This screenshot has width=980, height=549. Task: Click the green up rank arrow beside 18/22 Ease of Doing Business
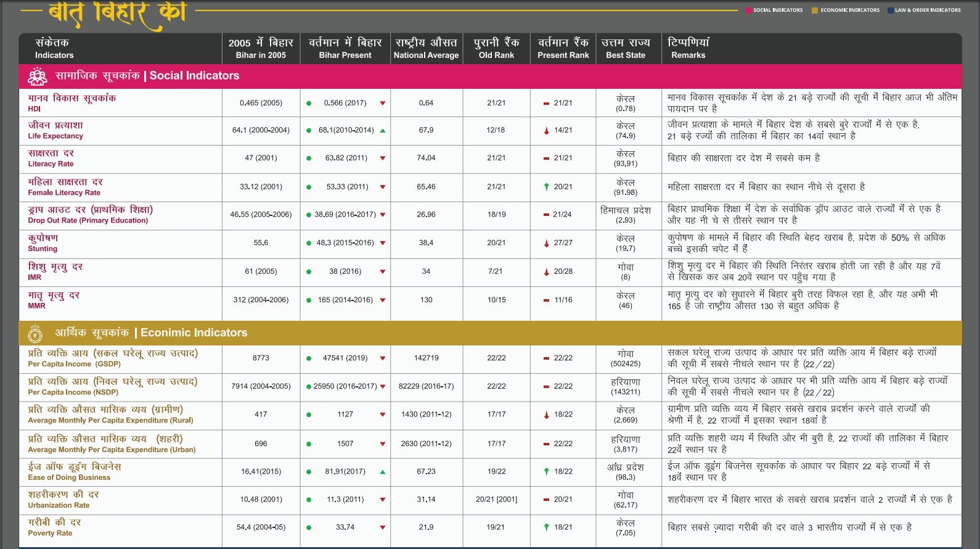pos(546,471)
